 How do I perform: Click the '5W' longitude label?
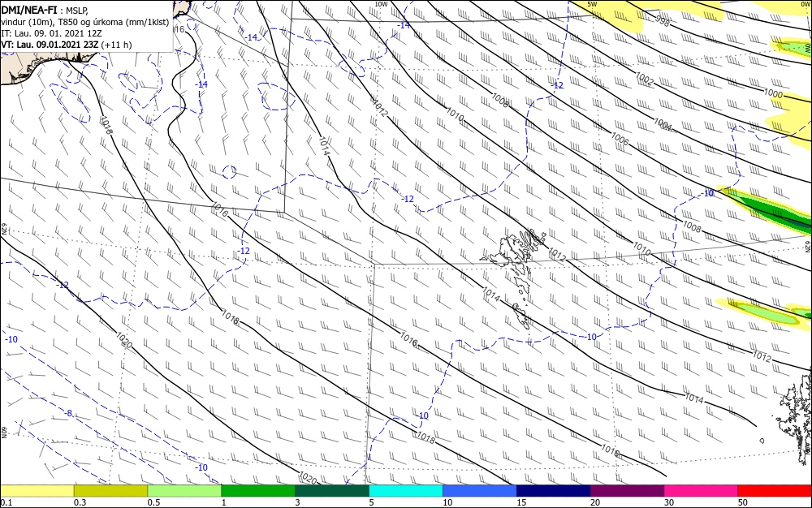tap(593, 4)
